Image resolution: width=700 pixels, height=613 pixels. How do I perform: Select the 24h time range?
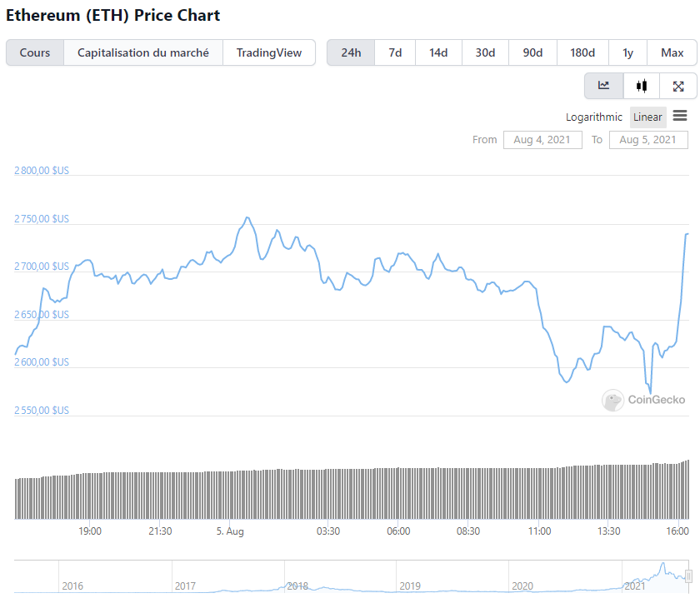pyautogui.click(x=351, y=52)
